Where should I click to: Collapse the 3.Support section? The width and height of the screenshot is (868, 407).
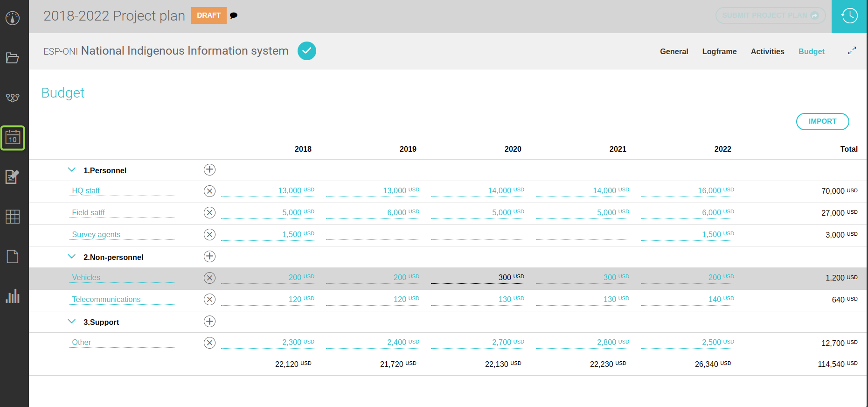72,322
